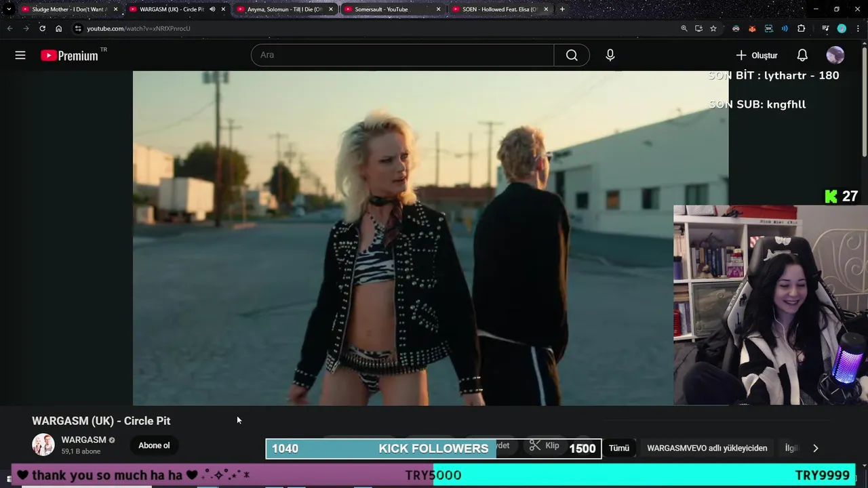Open the browser profile avatar

click(x=842, y=28)
